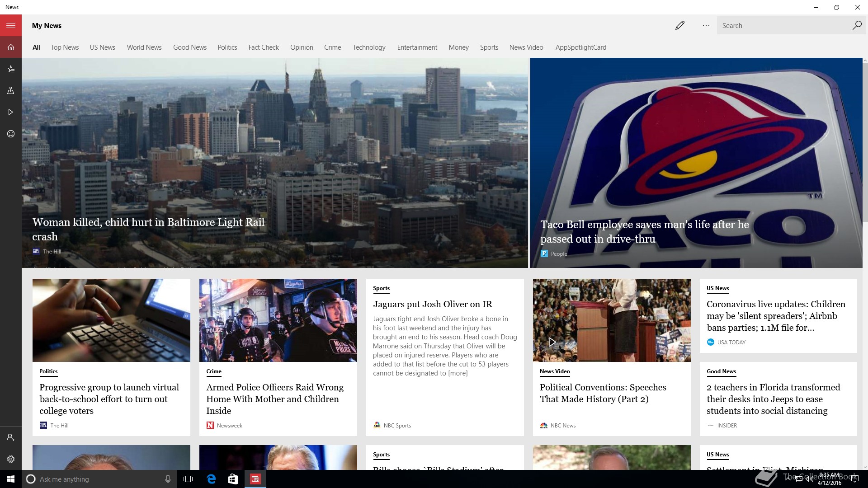Launch Microsoft Edge from taskbar
Screen dimensions: 868x488
coord(211,479)
